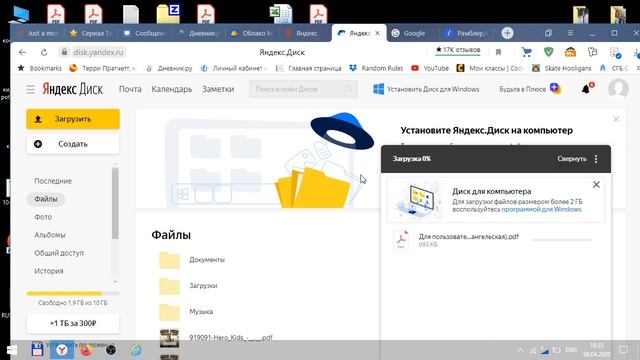Click the Яндекс Диск logo
This screenshot has width=640, height=360.
(x=73, y=89)
